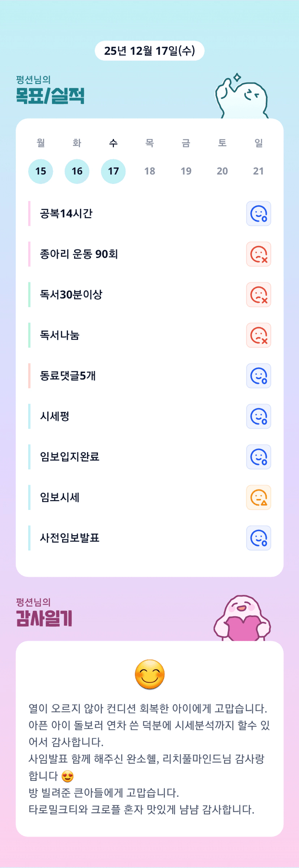Screen dimensions: 299x868
Task: Click the status icon for 임보입지완료
Action: (x=259, y=457)
